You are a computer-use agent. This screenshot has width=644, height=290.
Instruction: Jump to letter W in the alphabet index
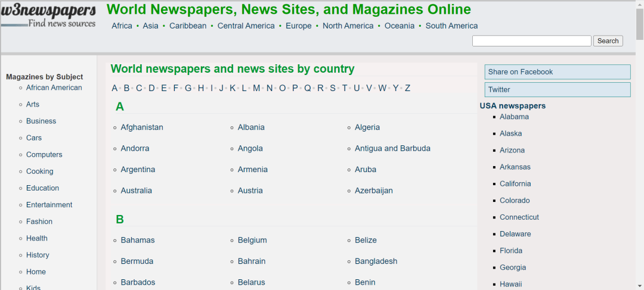(382, 88)
